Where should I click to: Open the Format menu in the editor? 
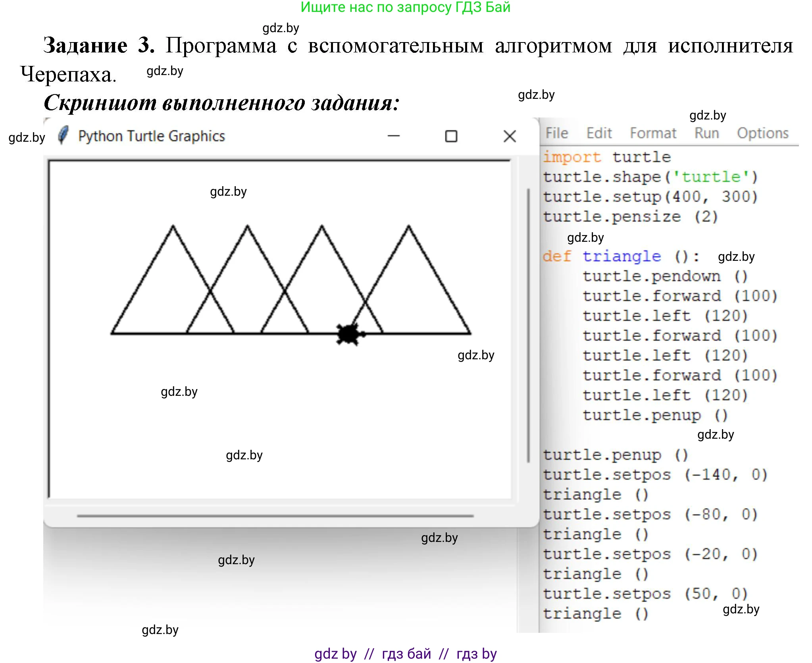pyautogui.click(x=653, y=133)
